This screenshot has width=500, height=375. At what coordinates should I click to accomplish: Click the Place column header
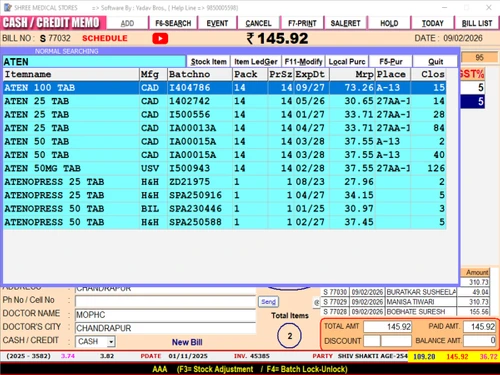[393, 74]
